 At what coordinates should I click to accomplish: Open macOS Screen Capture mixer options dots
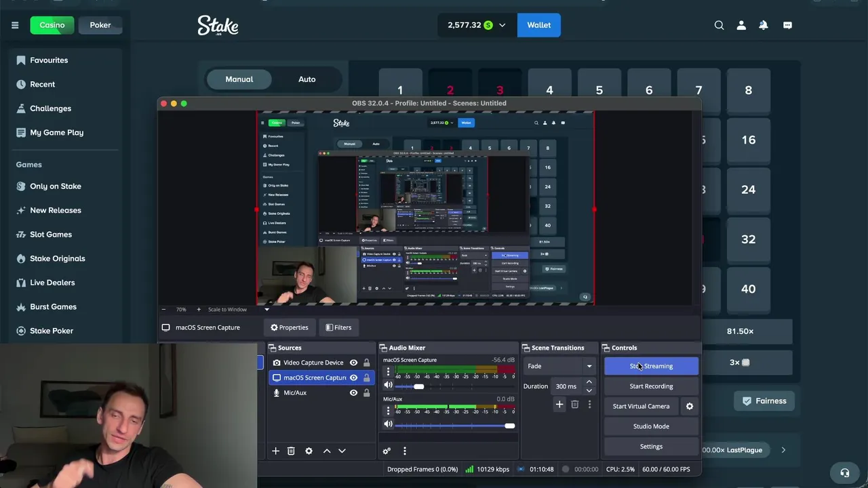point(388,371)
